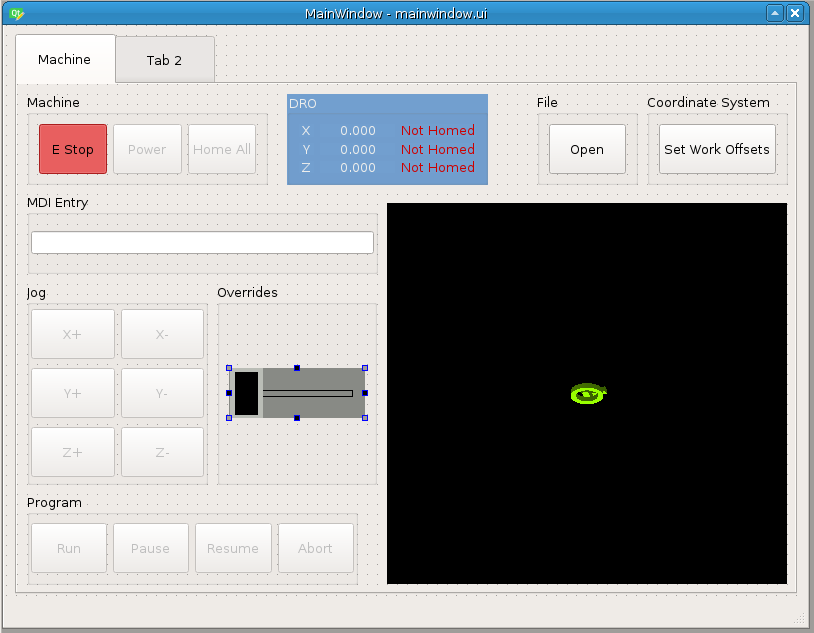Click the Z+ jog button
The height and width of the screenshot is (633, 814).
[73, 452]
